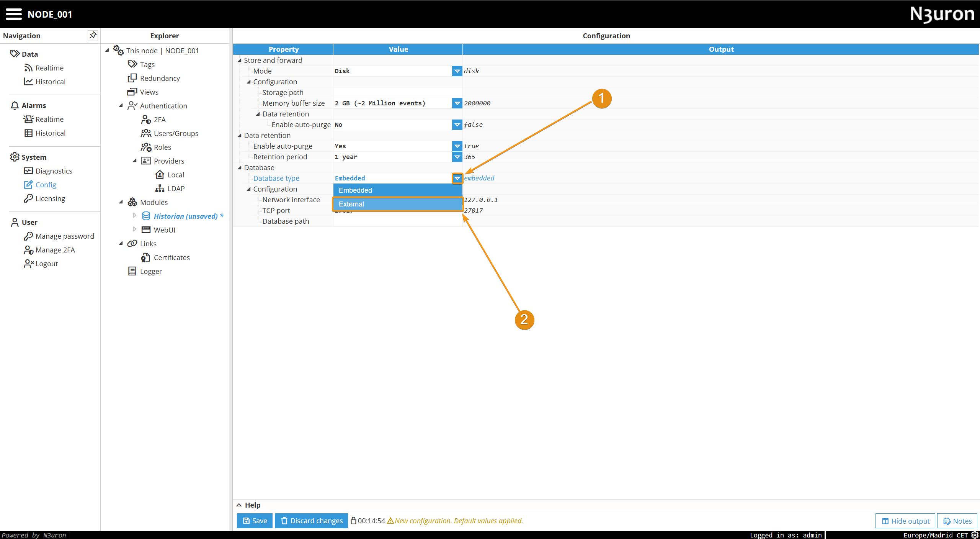Click the Certificates icon in Explorer

[x=145, y=257]
